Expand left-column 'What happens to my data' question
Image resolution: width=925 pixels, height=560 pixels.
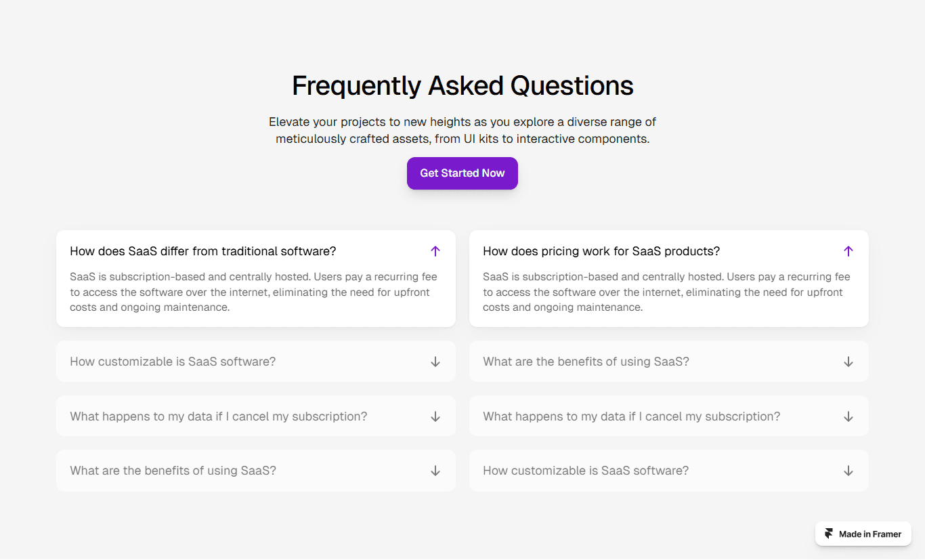pyautogui.click(x=256, y=416)
